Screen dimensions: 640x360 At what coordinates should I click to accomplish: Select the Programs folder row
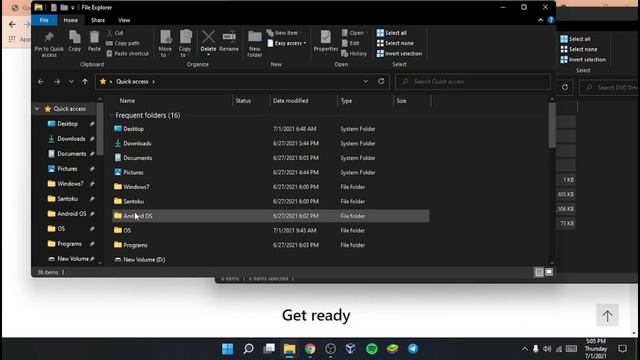(270, 245)
